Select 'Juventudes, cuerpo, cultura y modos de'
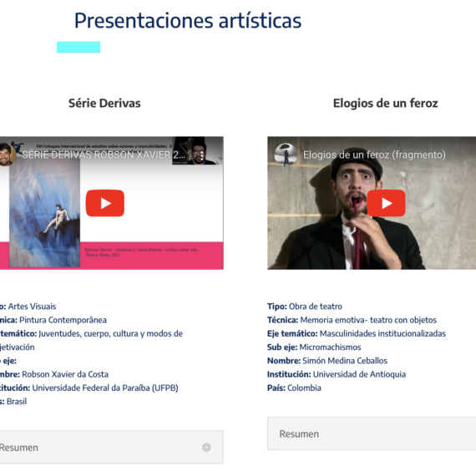Screen dimensions: 476x476 110,334
